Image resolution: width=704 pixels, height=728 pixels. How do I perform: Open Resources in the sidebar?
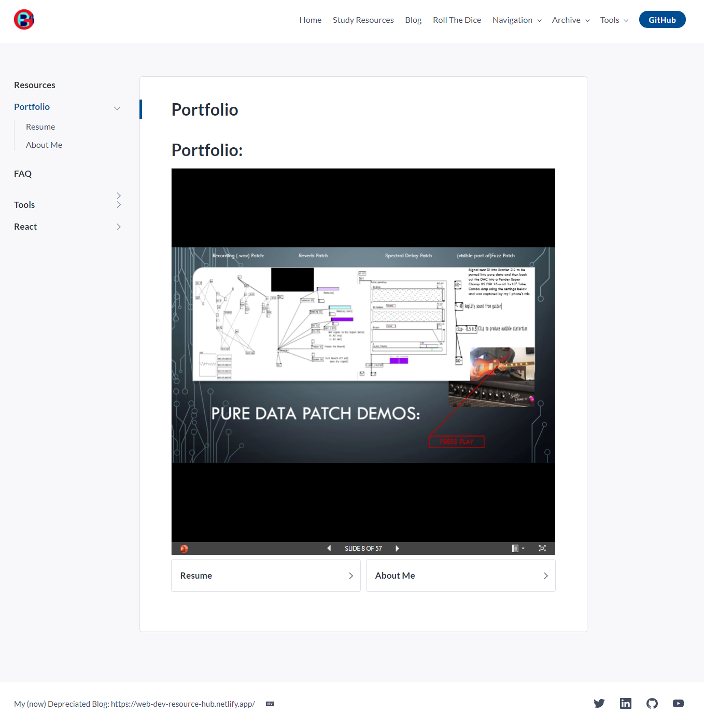35,85
